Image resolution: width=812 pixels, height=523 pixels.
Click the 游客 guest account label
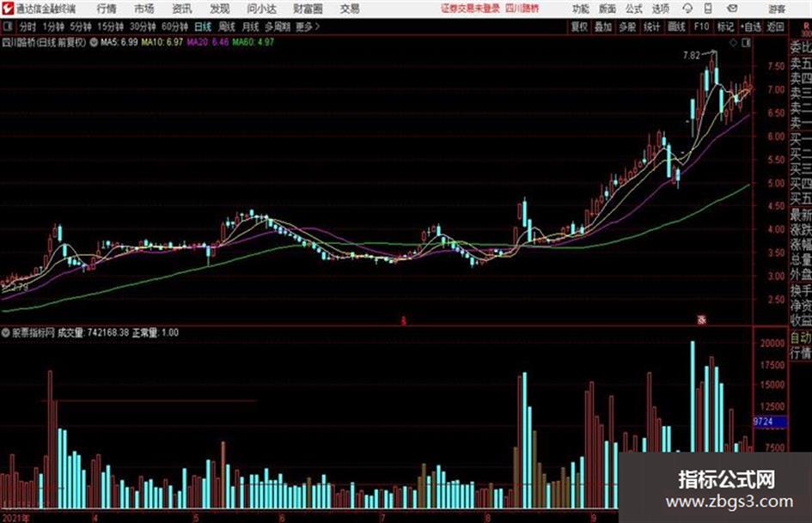click(x=776, y=9)
